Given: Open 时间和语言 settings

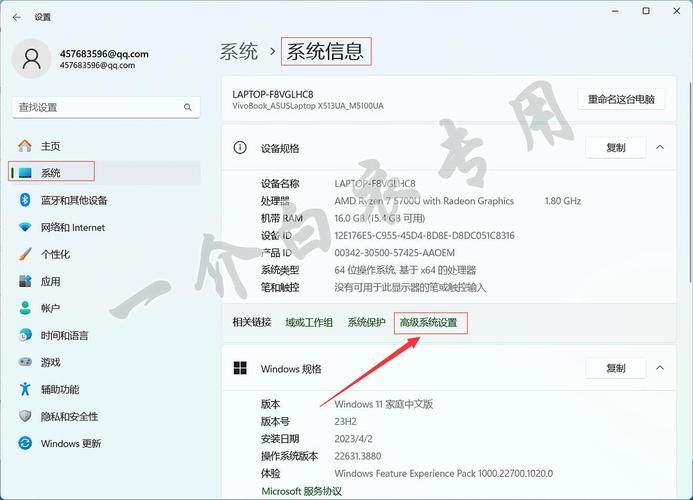Looking at the screenshot, I should (65, 336).
